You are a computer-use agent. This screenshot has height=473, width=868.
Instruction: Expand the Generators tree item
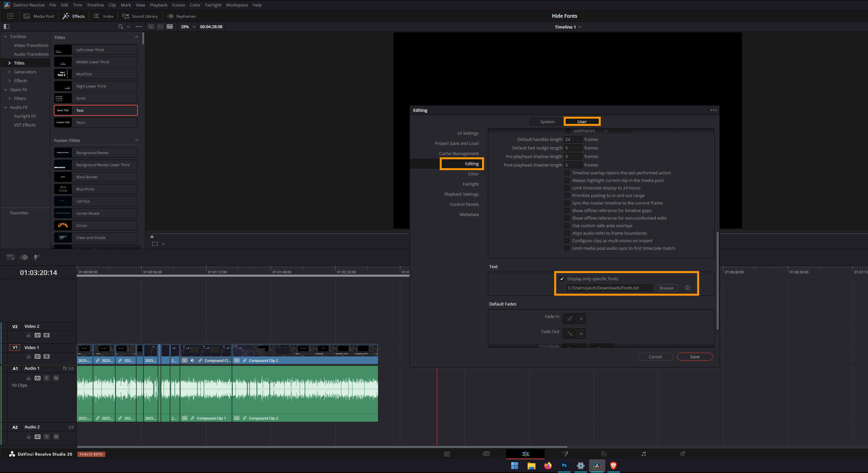click(x=10, y=72)
